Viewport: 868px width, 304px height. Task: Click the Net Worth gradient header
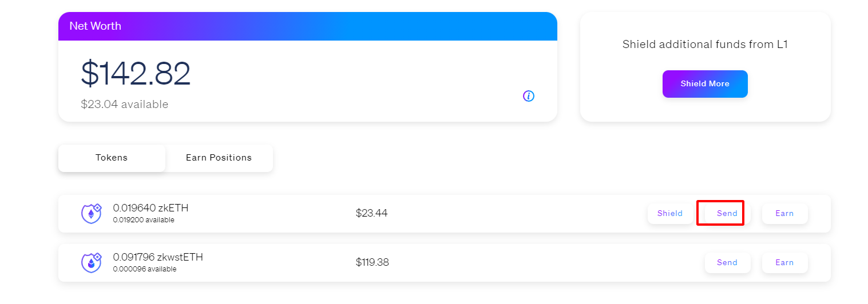tap(308, 26)
